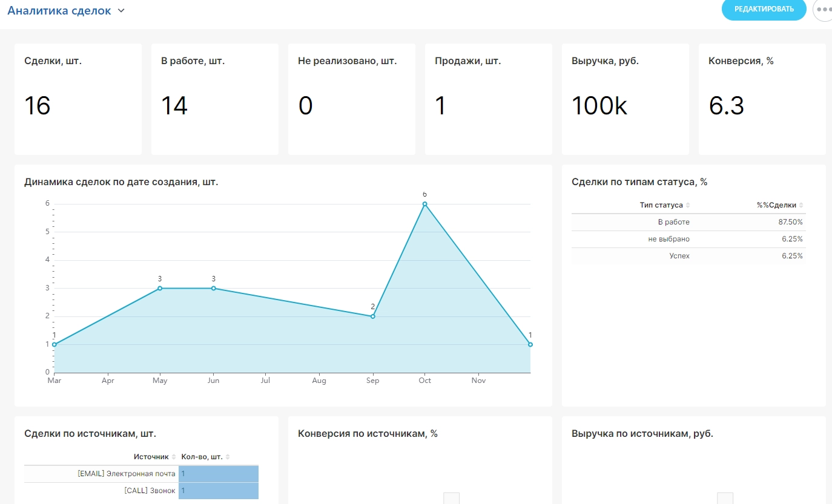This screenshot has width=832, height=504.
Task: Click the Аналитика сделок dashboard title
Action: point(59,10)
